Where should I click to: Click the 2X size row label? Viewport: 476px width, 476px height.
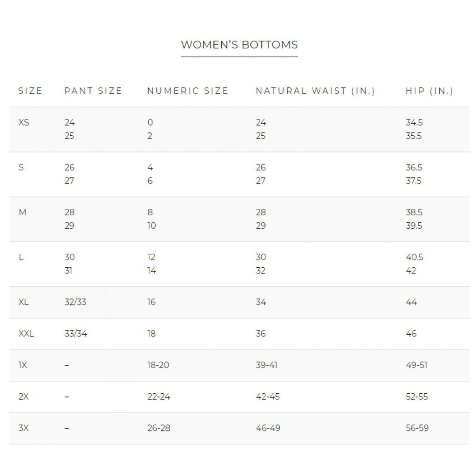pyautogui.click(x=23, y=397)
